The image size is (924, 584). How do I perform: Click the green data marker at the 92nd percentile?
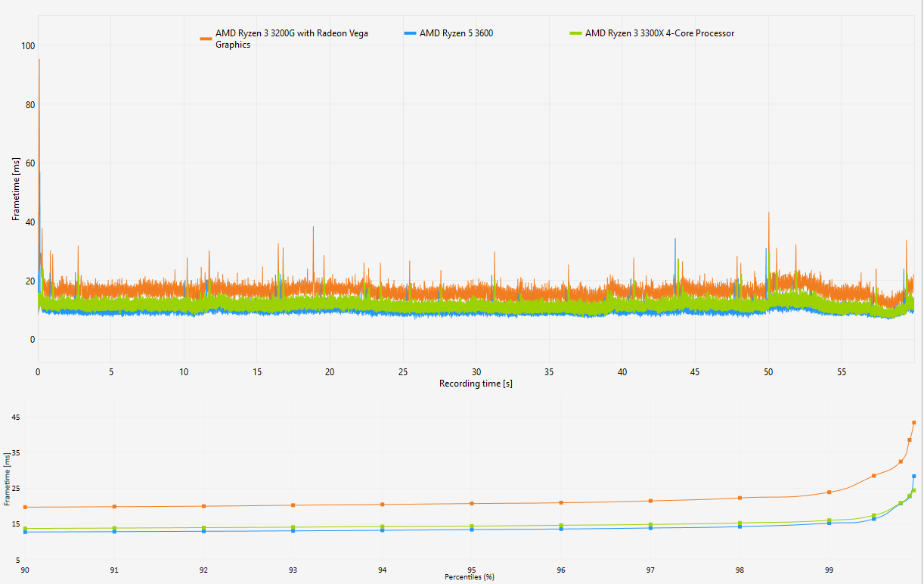(203, 528)
